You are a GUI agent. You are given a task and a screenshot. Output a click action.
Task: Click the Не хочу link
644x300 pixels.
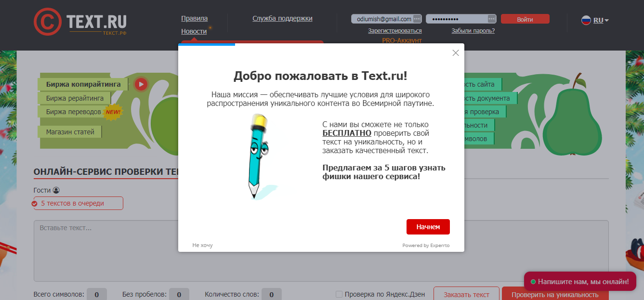(202, 245)
